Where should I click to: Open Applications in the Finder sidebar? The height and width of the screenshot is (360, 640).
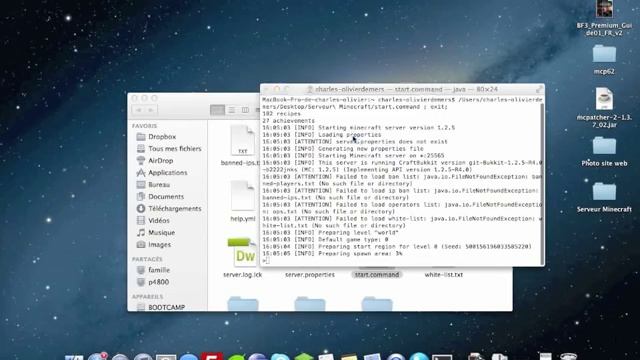click(x=167, y=173)
